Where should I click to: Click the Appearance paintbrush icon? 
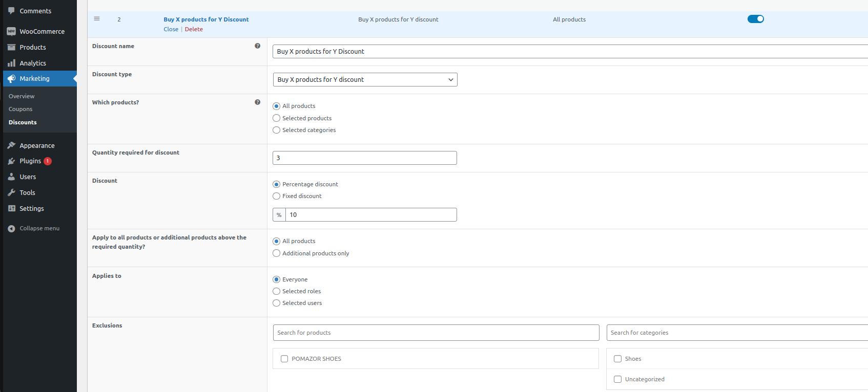11,146
